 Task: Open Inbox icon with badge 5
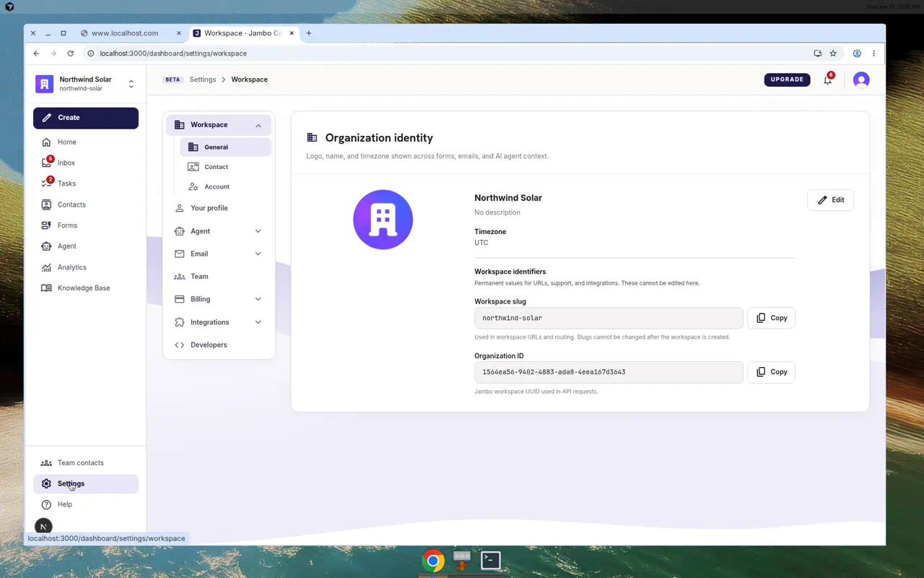point(47,163)
